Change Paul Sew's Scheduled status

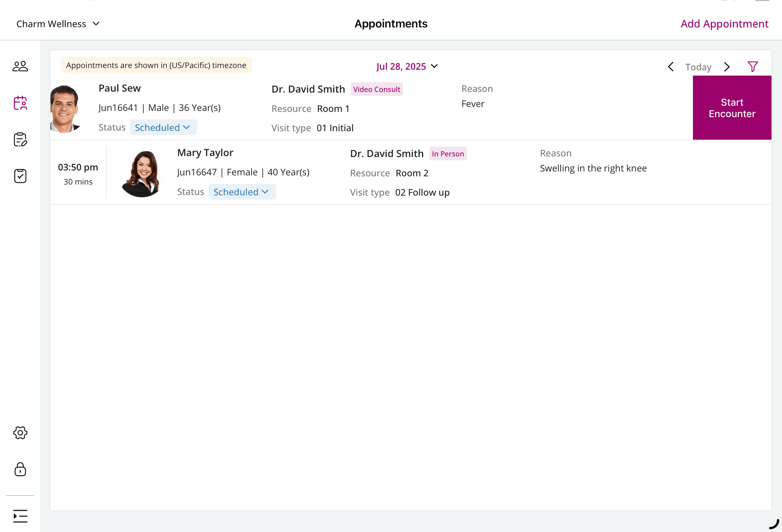(163, 127)
